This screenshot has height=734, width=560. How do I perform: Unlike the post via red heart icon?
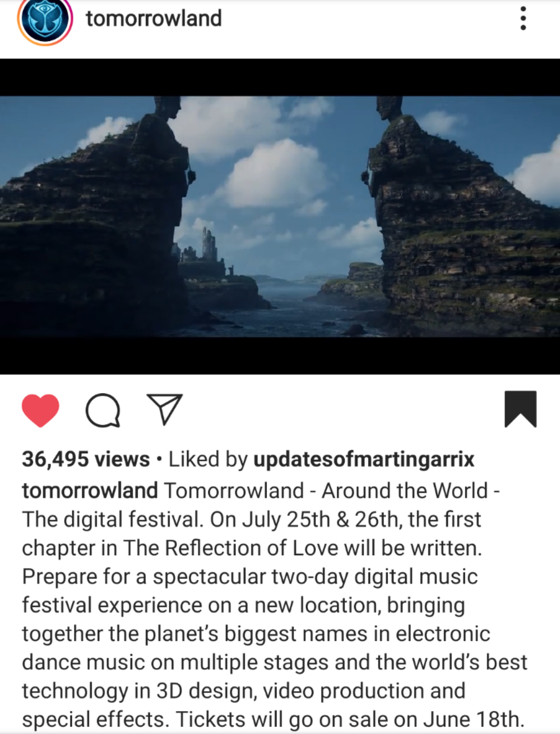[41, 410]
